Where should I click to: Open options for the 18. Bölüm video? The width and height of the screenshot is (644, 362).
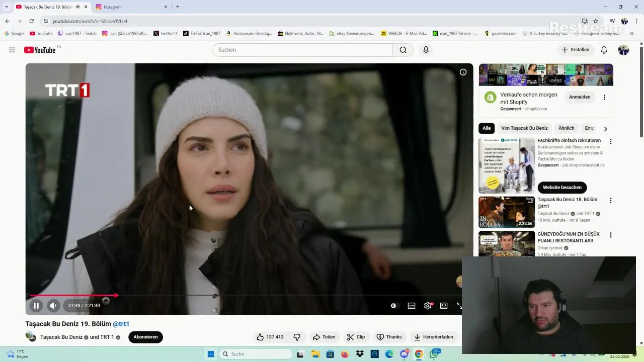click(611, 201)
